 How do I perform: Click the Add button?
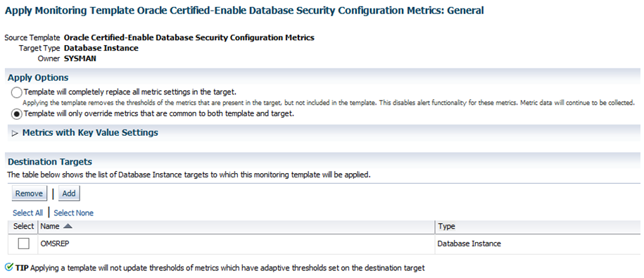coord(69,194)
